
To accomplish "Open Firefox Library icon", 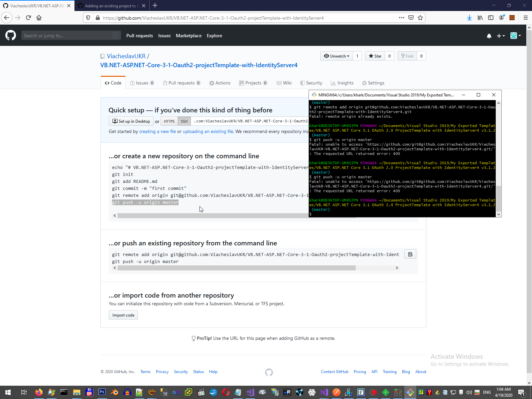I will [480, 18].
